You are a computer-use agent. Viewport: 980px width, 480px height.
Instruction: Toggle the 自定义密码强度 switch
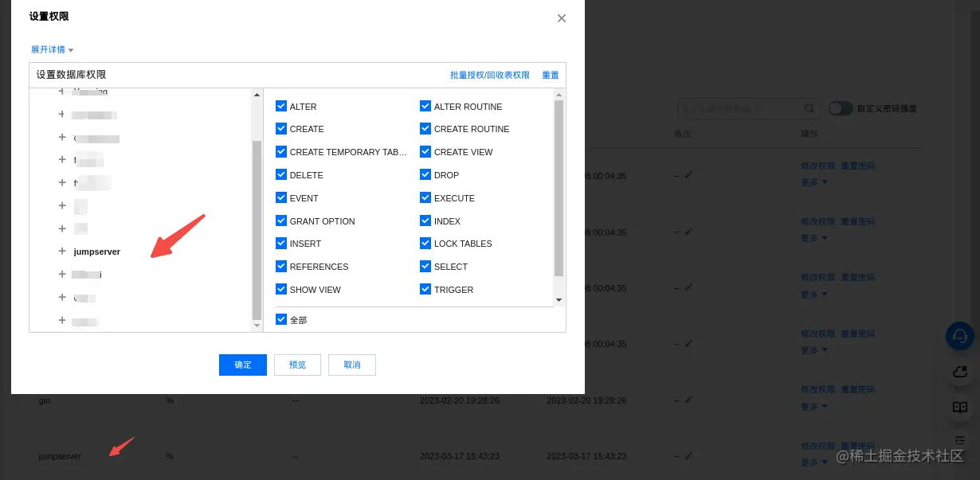coord(840,108)
